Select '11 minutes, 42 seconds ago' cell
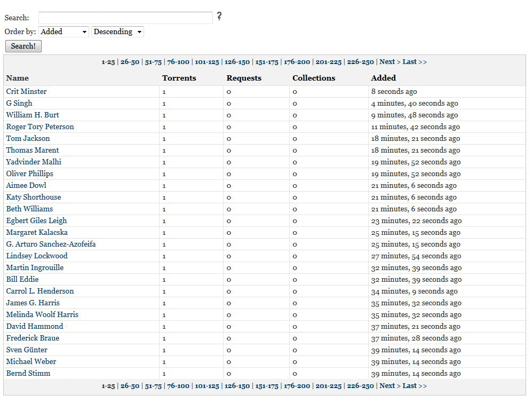 [416, 127]
